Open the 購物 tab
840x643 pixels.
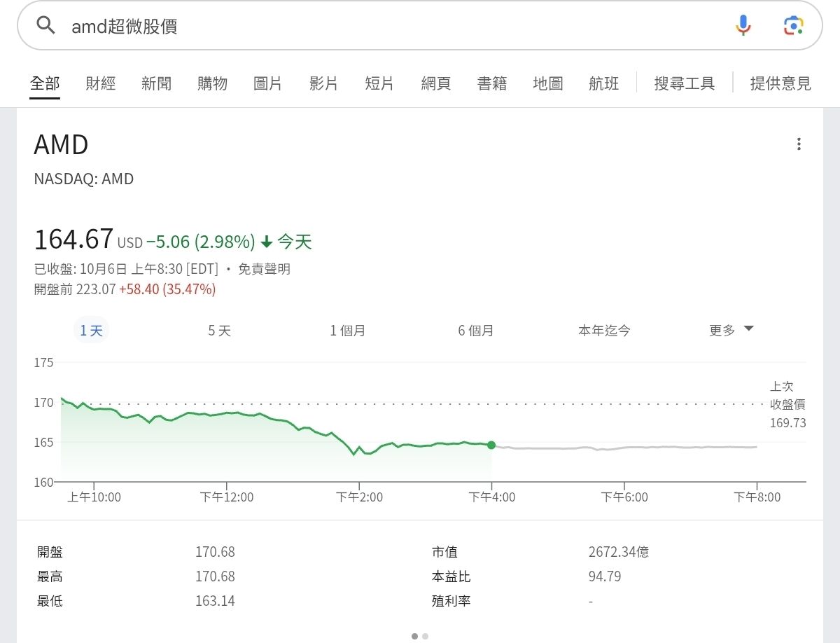click(213, 84)
